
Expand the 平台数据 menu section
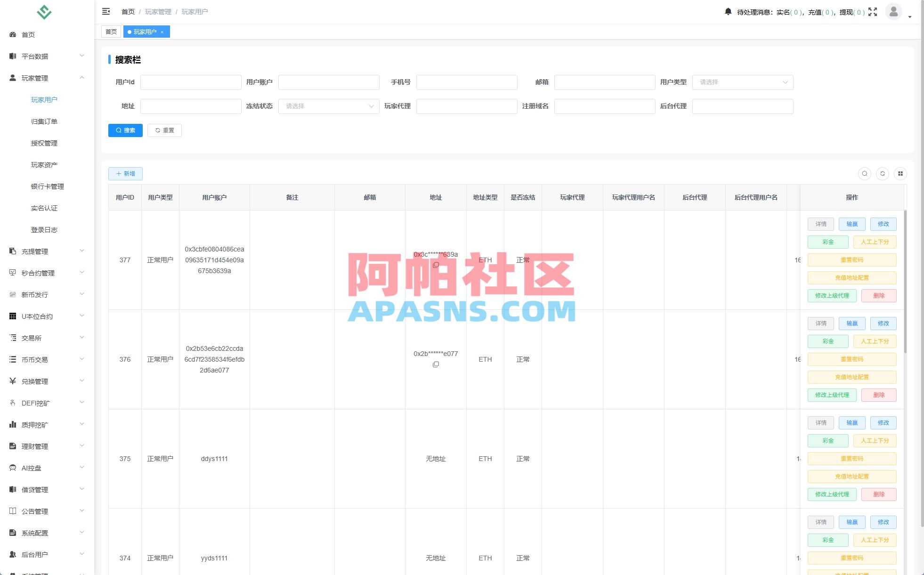click(46, 56)
